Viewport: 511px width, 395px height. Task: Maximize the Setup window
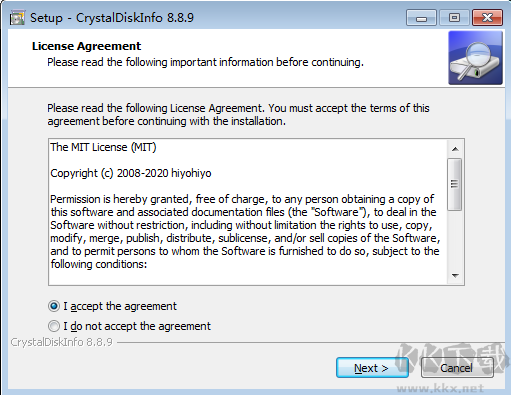tap(454, 18)
